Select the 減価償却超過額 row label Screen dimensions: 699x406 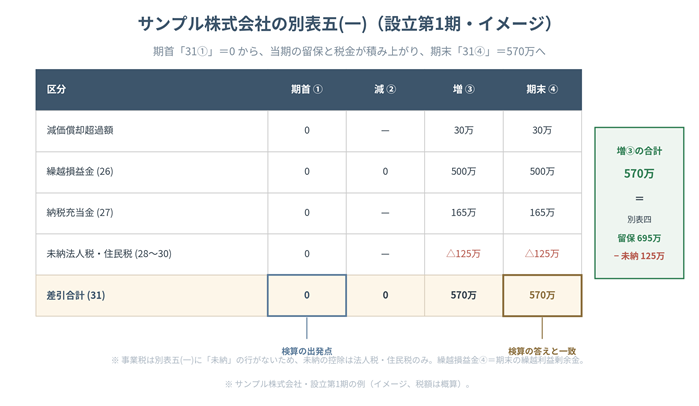(80, 131)
